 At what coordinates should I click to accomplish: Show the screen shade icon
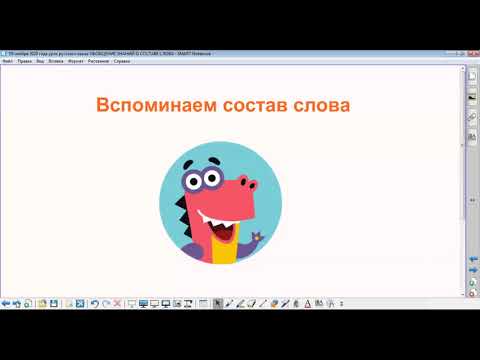[132, 304]
